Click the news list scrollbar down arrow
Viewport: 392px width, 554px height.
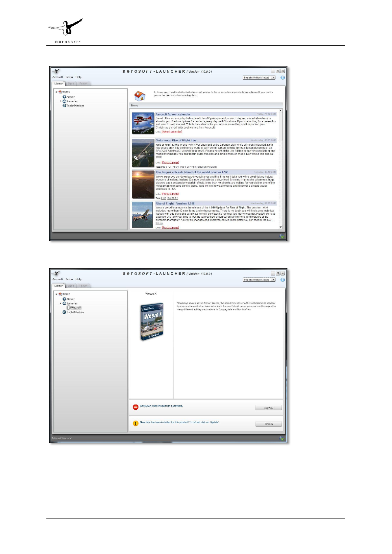pyautogui.click(x=281, y=227)
